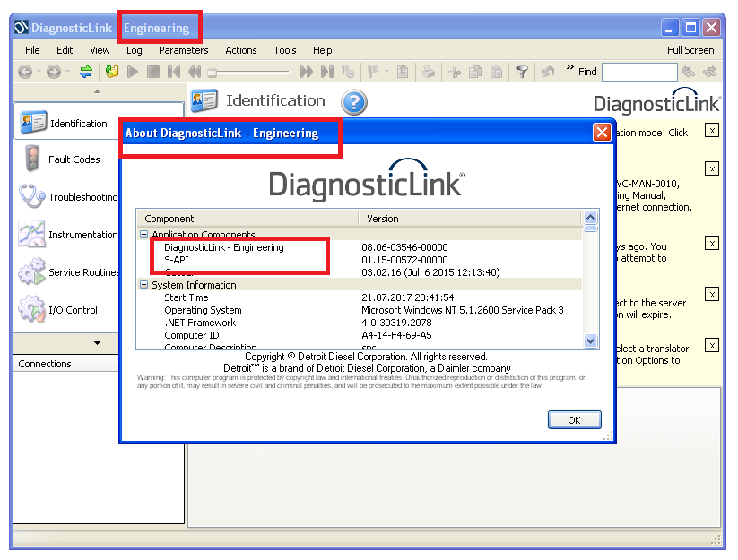
Task: Open the Edit menu
Action: pyautogui.click(x=65, y=50)
